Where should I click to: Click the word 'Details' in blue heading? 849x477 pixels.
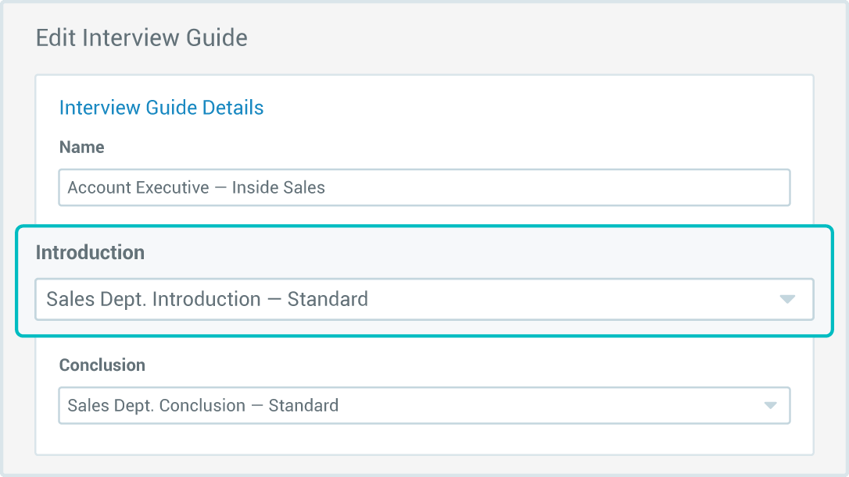(232, 107)
